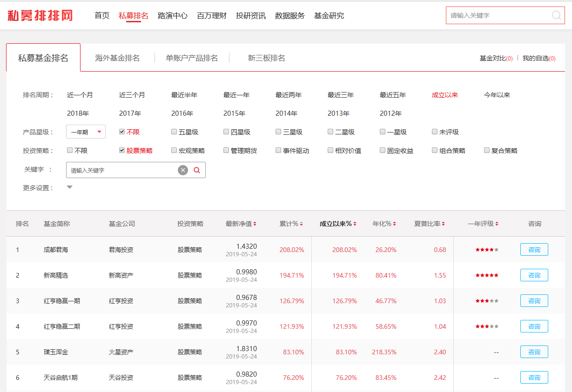This screenshot has height=392, width=572.
Task: Select 最近五年 ranking period
Action: [x=393, y=95]
